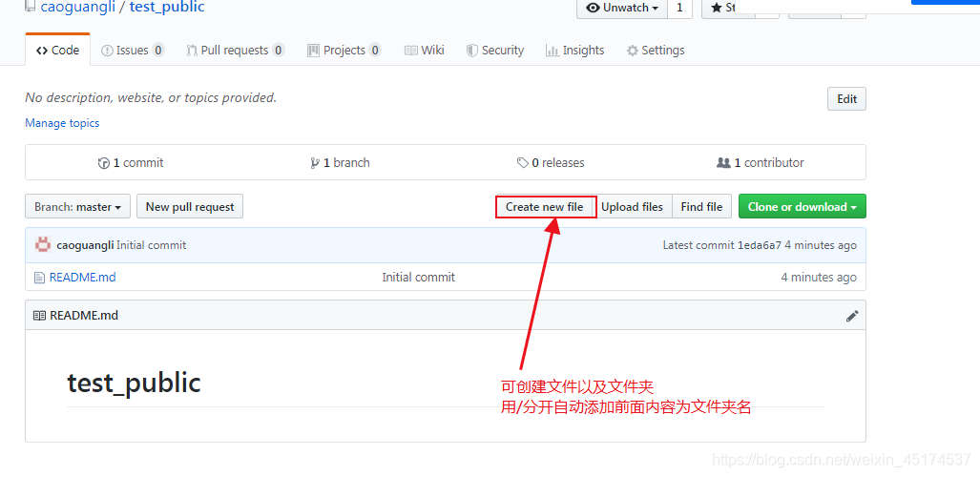Open the Initial commit message next to caoguangli
The height and width of the screenshot is (477, 980).
152,246
